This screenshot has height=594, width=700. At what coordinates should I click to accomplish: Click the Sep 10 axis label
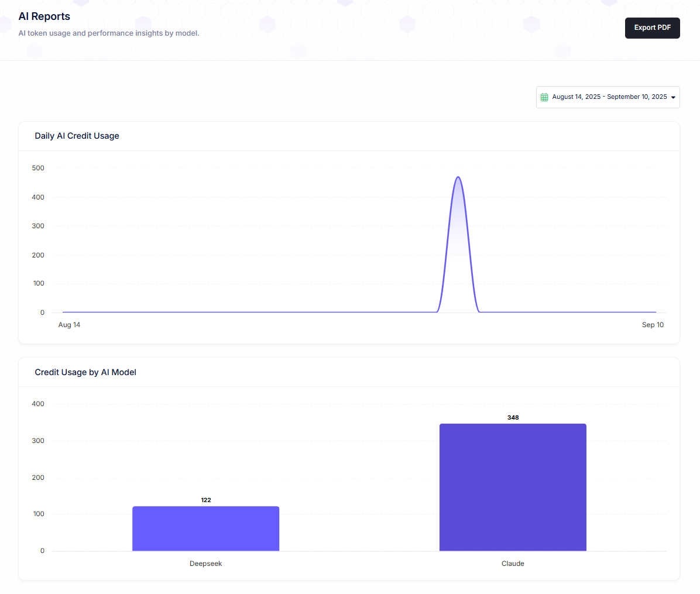pos(653,325)
